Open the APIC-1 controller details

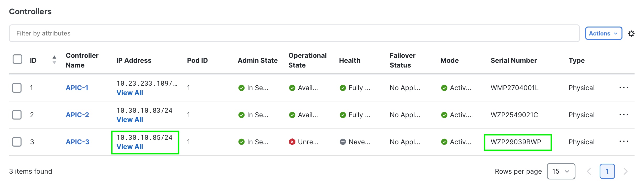[77, 87]
